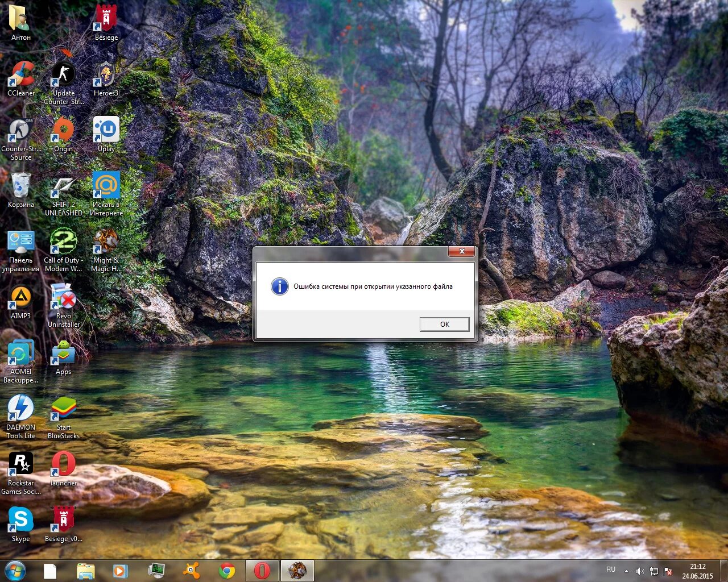Select the Uplay desktop icon

tap(106, 134)
